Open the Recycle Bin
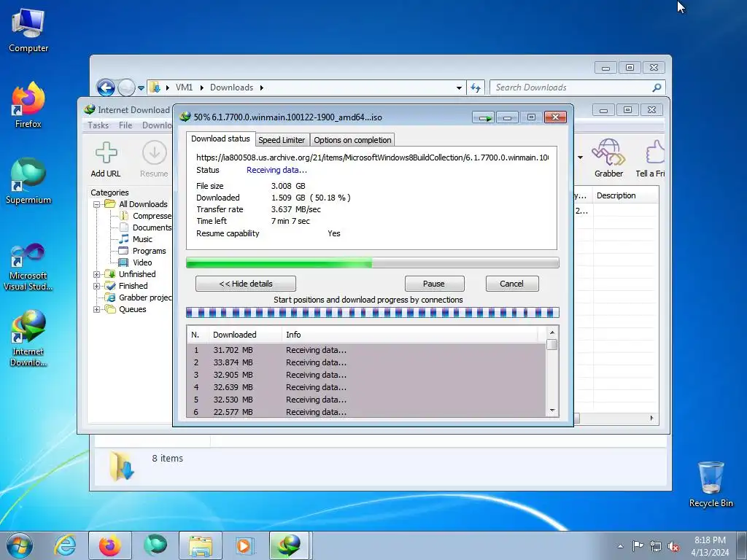This screenshot has width=747, height=560. coord(711,484)
